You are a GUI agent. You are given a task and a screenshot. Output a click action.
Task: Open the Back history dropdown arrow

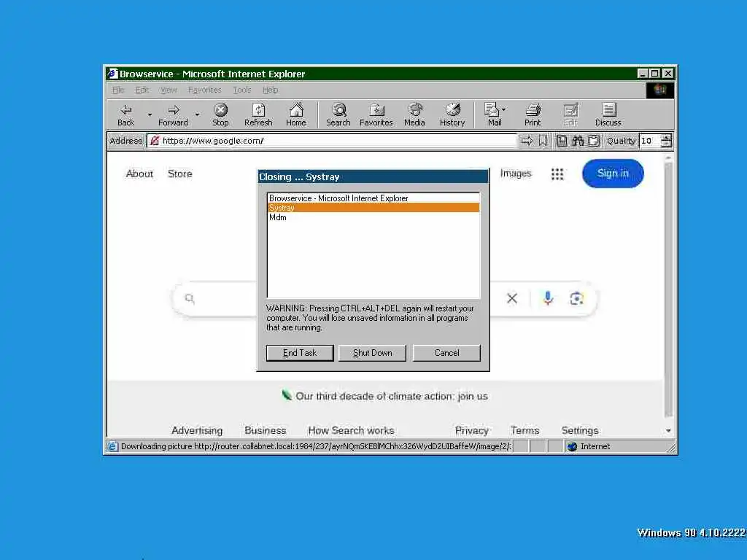click(150, 114)
